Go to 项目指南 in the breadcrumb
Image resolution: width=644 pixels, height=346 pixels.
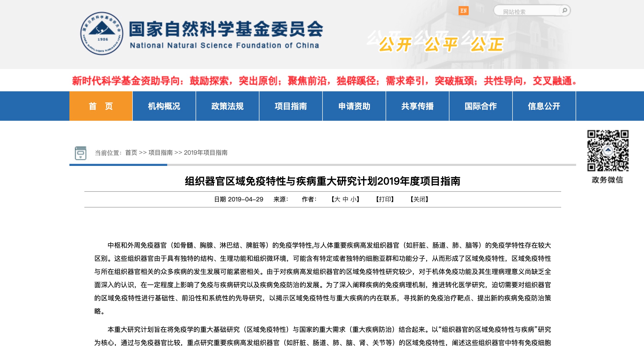point(160,153)
